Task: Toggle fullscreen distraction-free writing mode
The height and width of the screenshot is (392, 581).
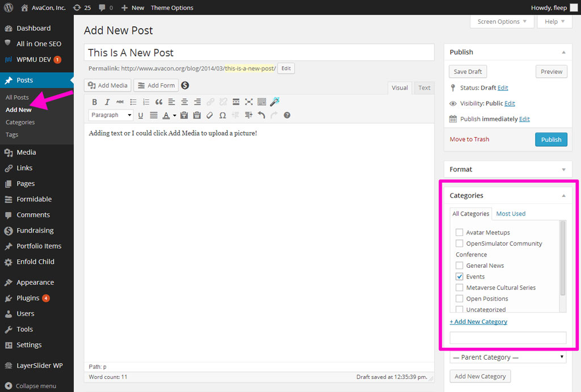Action: pos(249,102)
